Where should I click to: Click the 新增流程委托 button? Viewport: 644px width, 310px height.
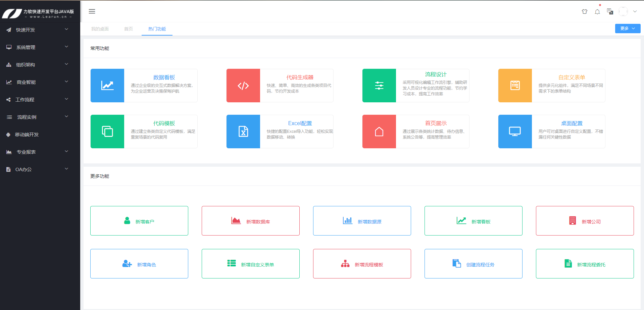click(585, 264)
